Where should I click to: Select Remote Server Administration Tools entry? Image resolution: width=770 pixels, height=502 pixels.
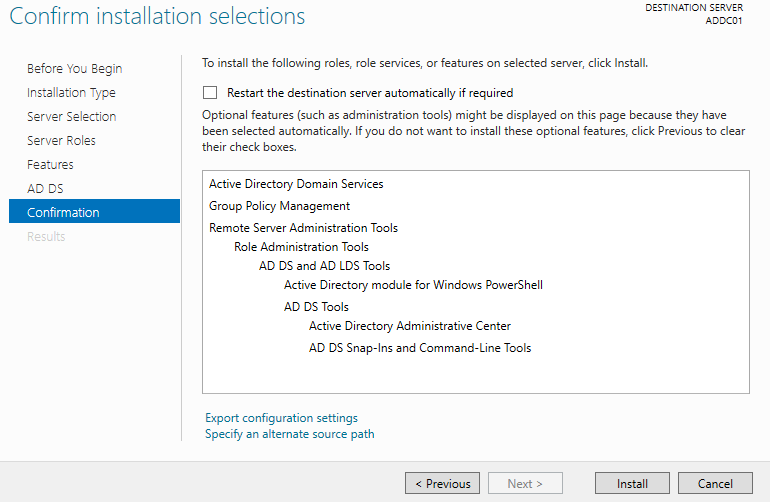(303, 228)
